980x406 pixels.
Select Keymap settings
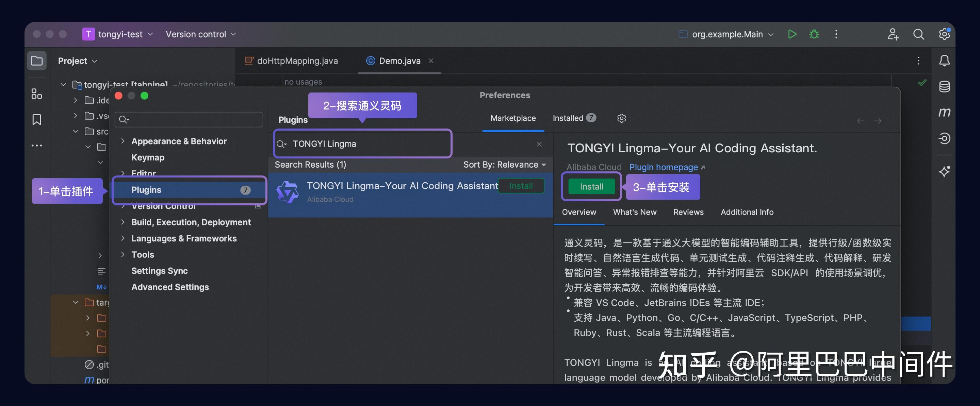148,157
